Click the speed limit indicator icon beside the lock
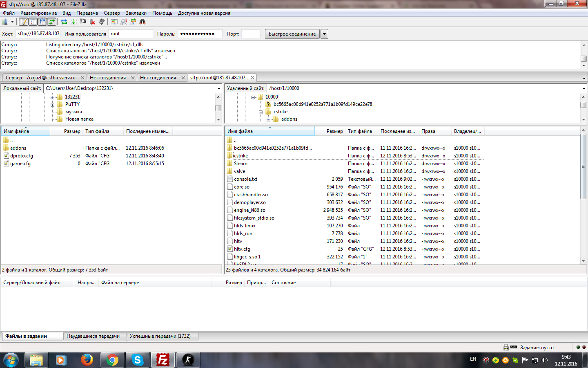 click(x=514, y=347)
